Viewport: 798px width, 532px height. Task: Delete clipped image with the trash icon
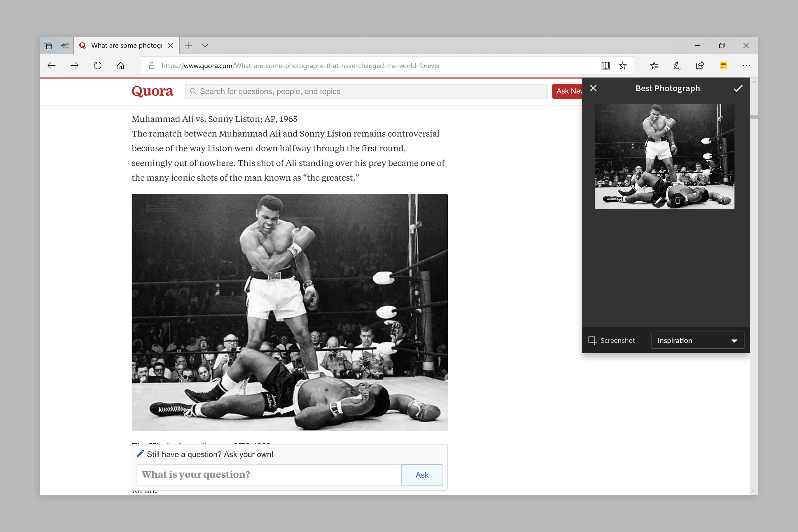pyautogui.click(x=678, y=200)
